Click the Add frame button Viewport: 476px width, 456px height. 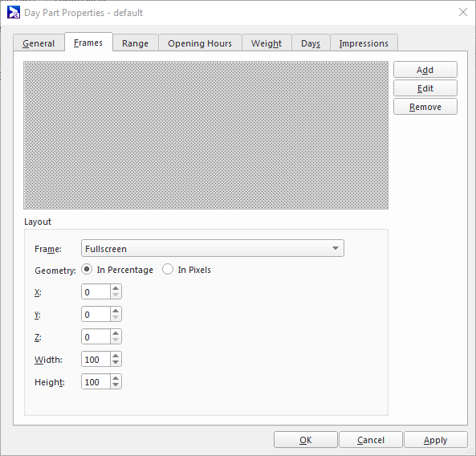click(425, 70)
